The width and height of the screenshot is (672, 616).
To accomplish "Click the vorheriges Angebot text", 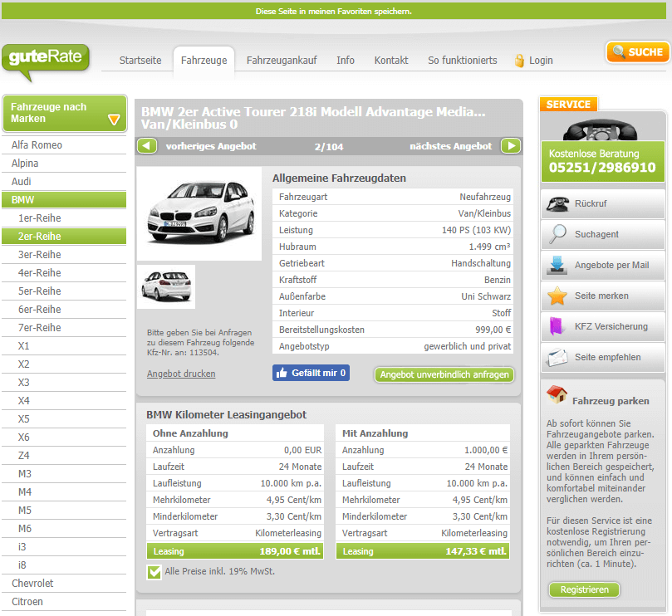I will (211, 146).
